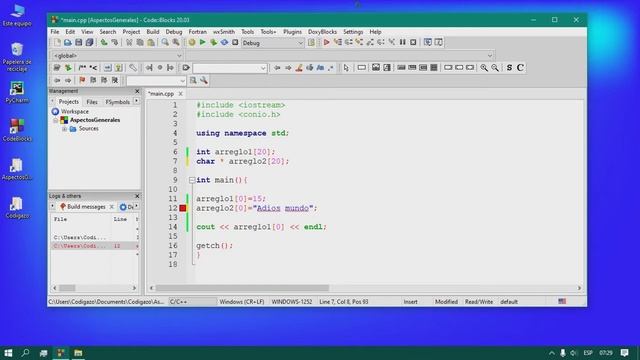640x360 pixels.
Task: Click the editor horizontal scrollbar thumb
Action: pos(242,288)
